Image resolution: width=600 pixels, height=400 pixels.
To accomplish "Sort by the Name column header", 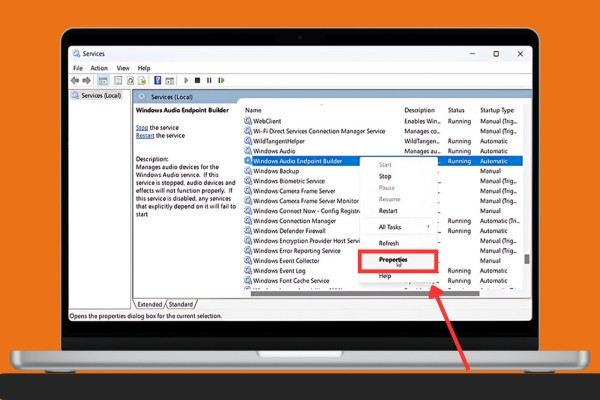I will click(253, 110).
